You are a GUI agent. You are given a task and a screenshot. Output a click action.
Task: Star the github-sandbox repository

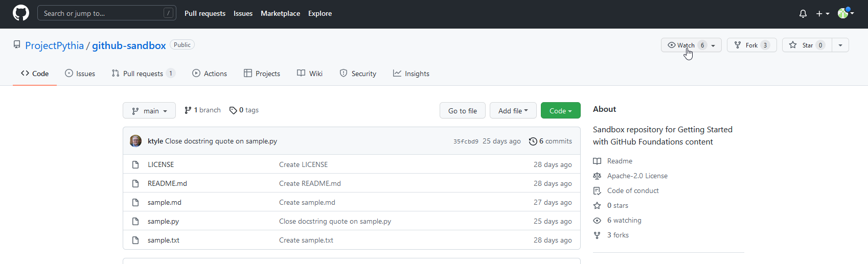click(807, 45)
